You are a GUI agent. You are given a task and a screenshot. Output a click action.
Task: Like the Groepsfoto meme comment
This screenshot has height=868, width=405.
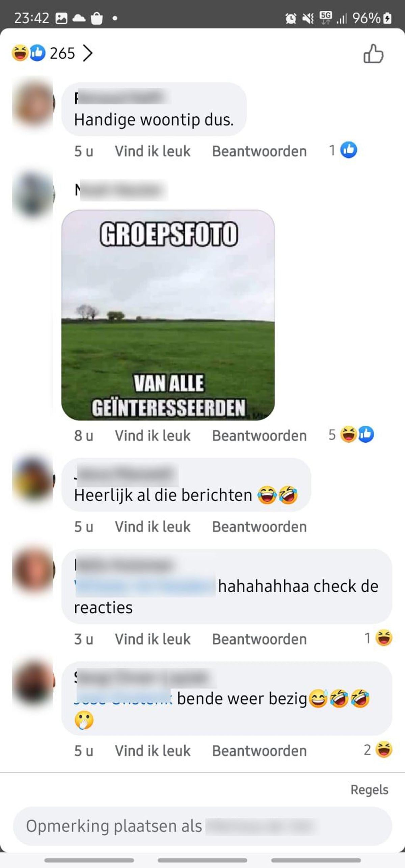pos(153,435)
